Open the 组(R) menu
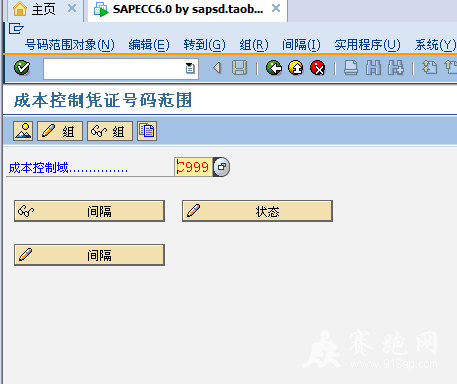 click(x=254, y=45)
